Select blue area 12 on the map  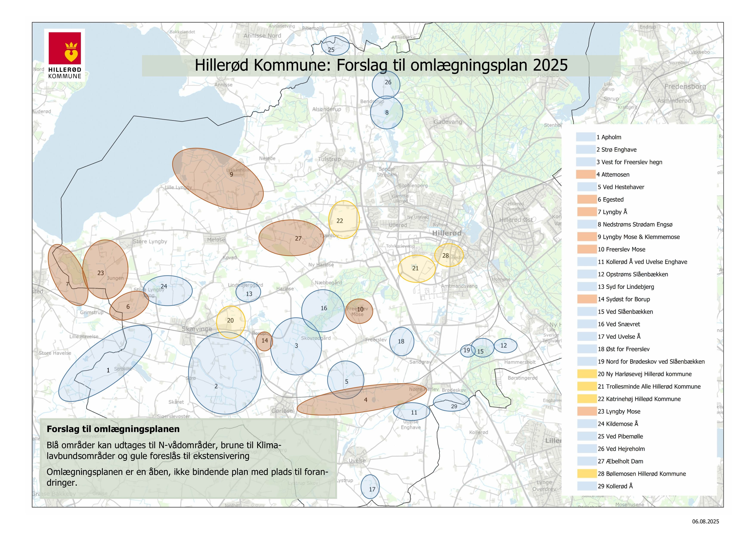(x=506, y=345)
